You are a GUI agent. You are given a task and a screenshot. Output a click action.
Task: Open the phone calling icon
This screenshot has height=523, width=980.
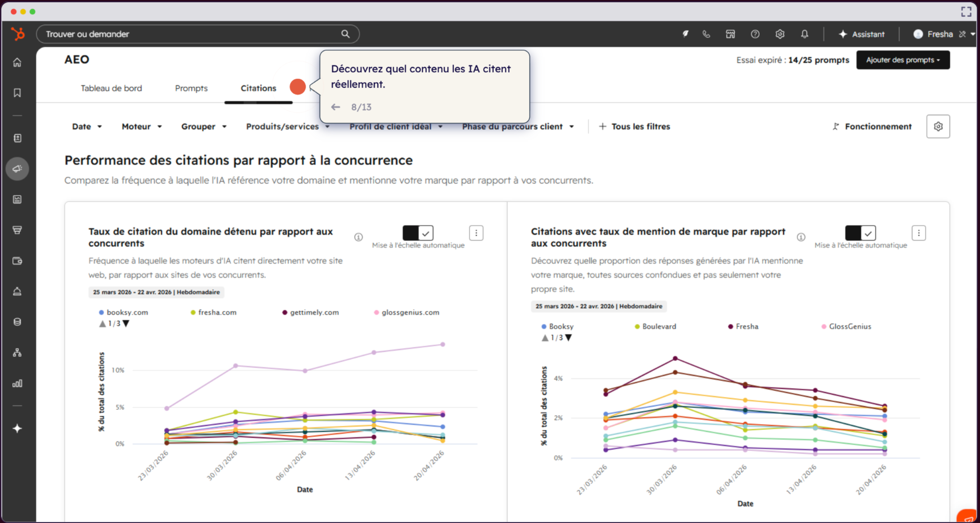coord(706,34)
